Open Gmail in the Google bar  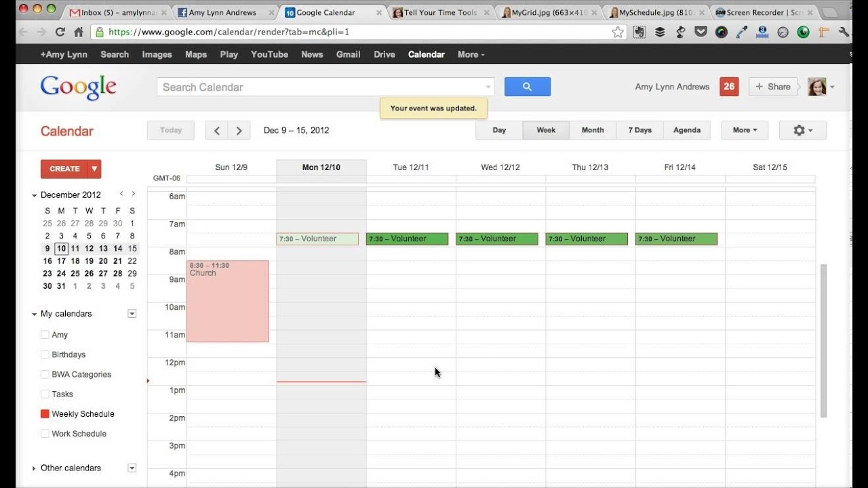point(348,54)
